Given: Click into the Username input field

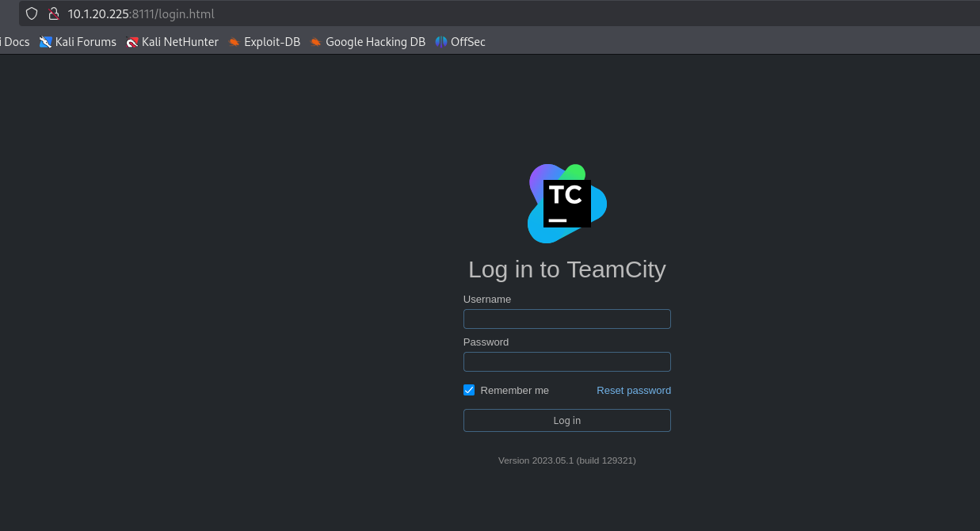Looking at the screenshot, I should pos(567,319).
